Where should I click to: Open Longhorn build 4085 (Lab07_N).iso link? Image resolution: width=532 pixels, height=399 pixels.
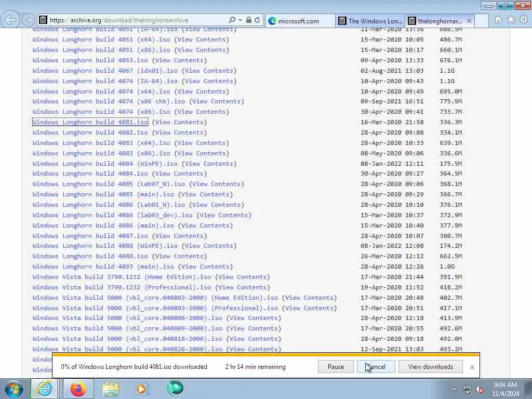(109, 184)
